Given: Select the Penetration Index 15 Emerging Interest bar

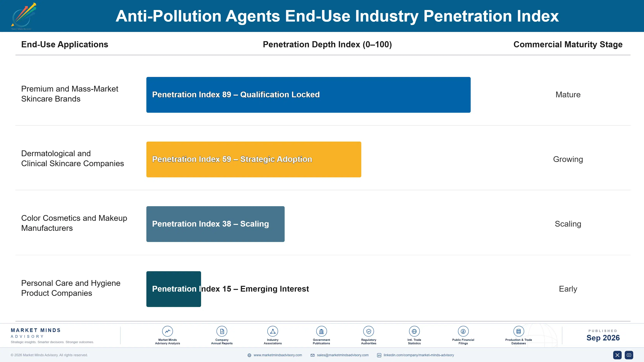Looking at the screenshot, I should (174, 289).
